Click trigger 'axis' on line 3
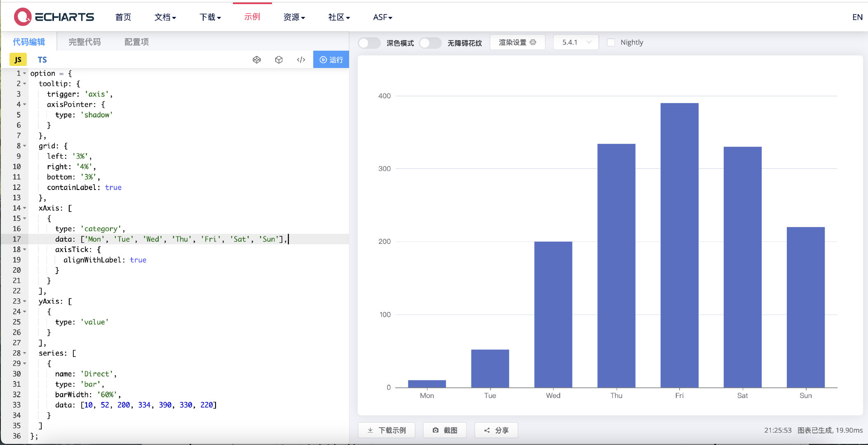Screen dimensions: 868x445 (96, 94)
